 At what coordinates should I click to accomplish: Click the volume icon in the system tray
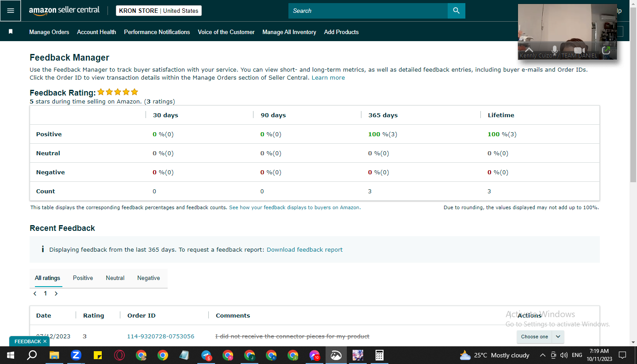(564, 355)
